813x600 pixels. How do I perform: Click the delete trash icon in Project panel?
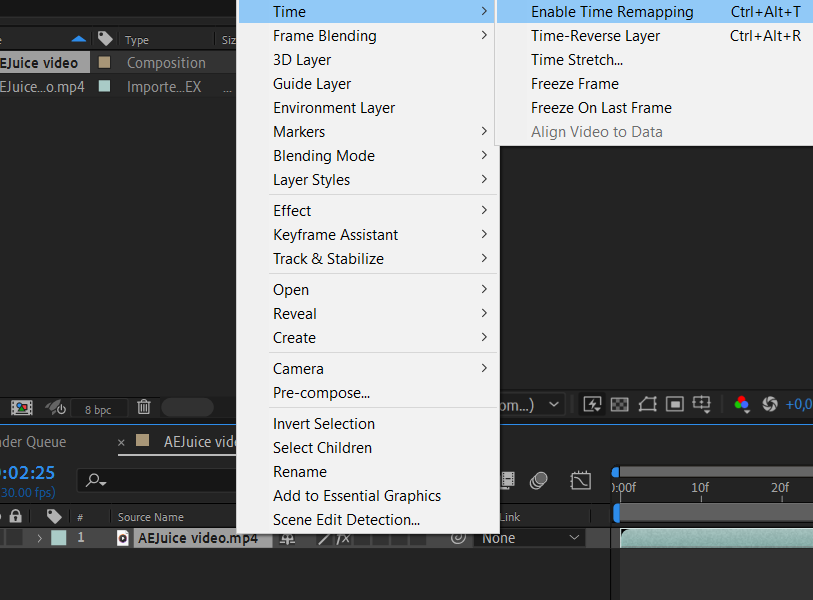144,407
